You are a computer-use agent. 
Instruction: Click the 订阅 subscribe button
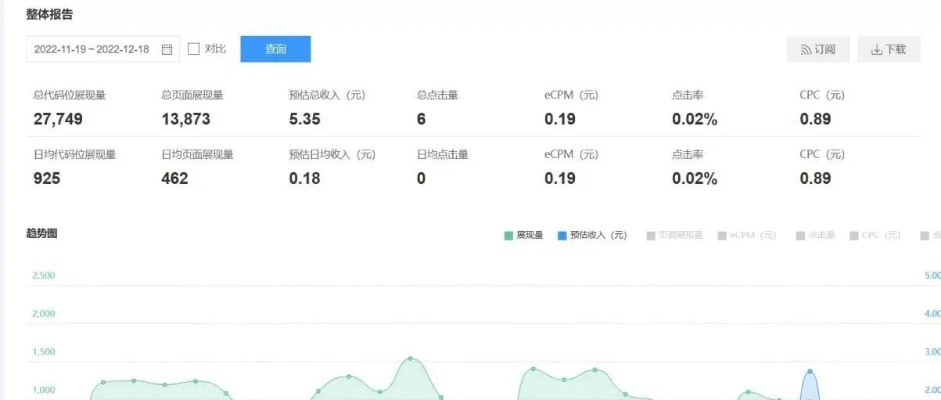[x=818, y=49]
